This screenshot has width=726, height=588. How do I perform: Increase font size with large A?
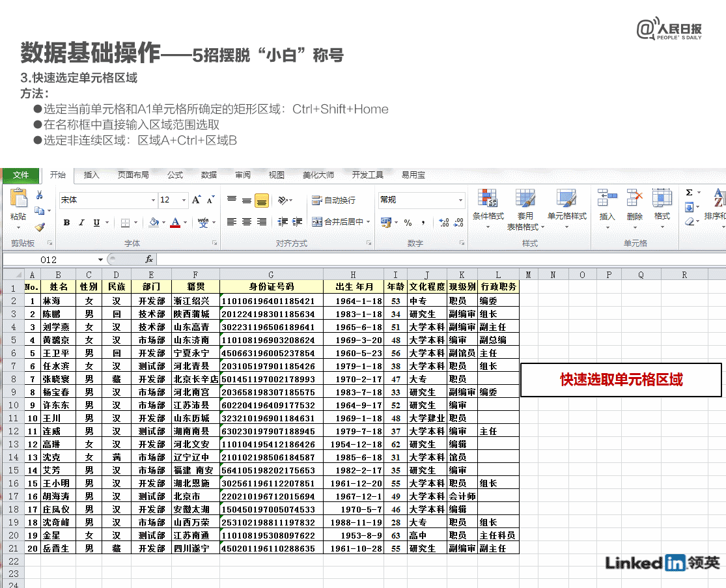[197, 199]
